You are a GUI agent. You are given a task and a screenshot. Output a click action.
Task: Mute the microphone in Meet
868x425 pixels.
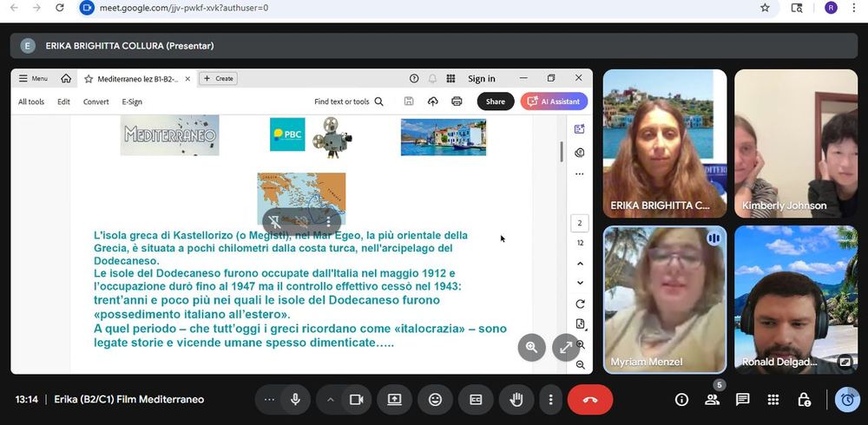click(x=296, y=400)
